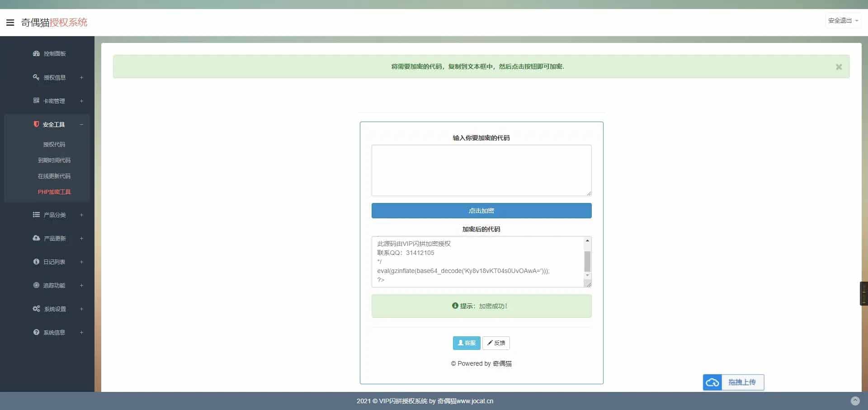Click the 授权信息 key icon
This screenshot has height=410, width=868.
36,77
